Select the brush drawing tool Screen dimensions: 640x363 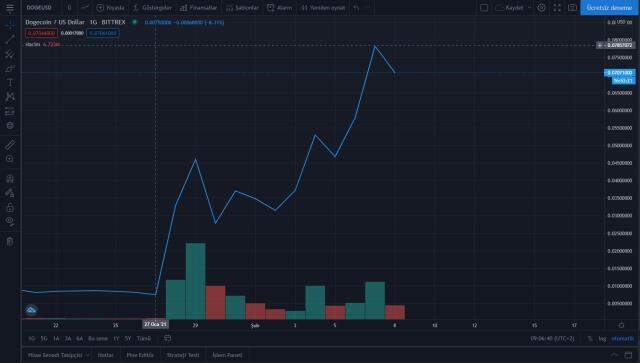point(10,68)
